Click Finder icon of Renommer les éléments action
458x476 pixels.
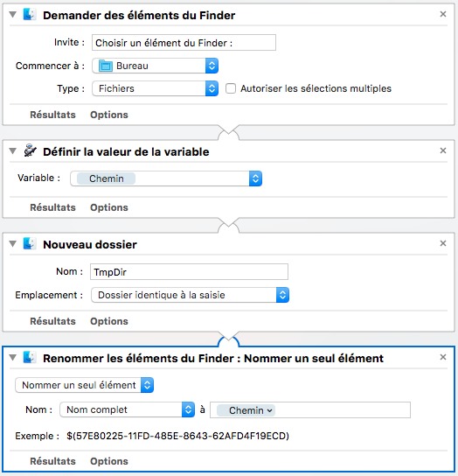(30, 358)
